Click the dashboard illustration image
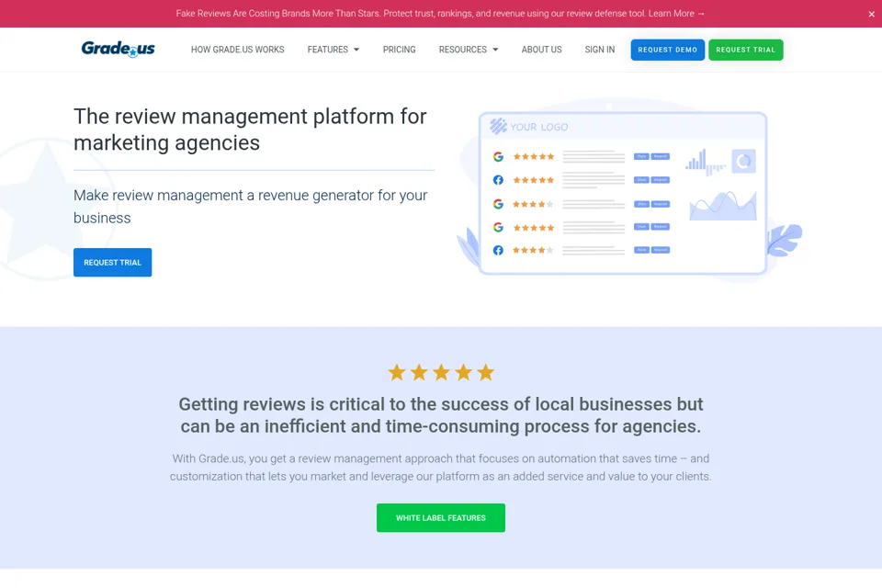 [628, 191]
